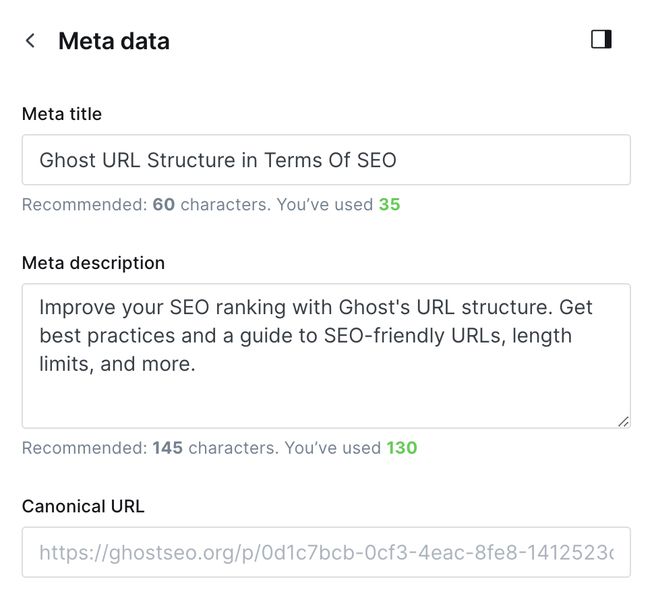Click "Improve" in the meta description
The image size is (654, 600).
click(x=76, y=306)
